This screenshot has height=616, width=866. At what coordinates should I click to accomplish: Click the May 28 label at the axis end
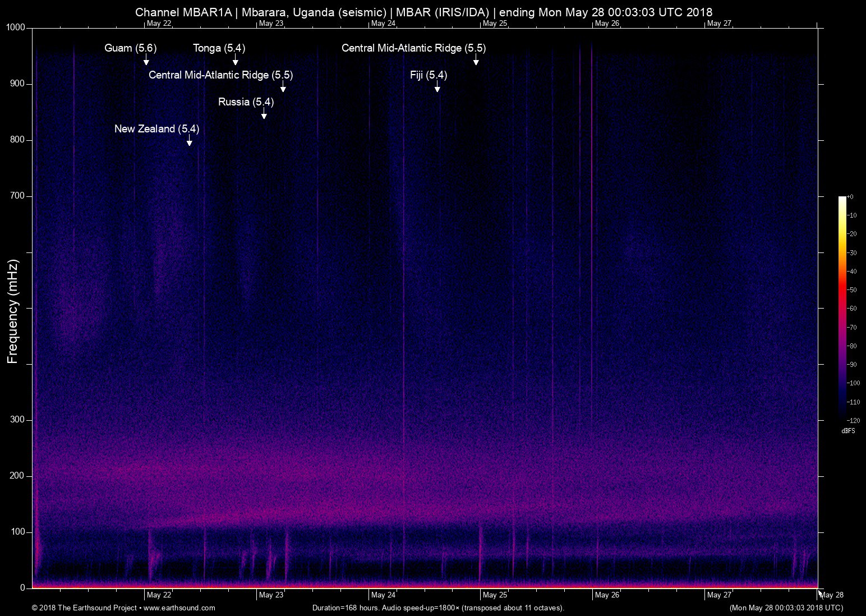(x=832, y=595)
